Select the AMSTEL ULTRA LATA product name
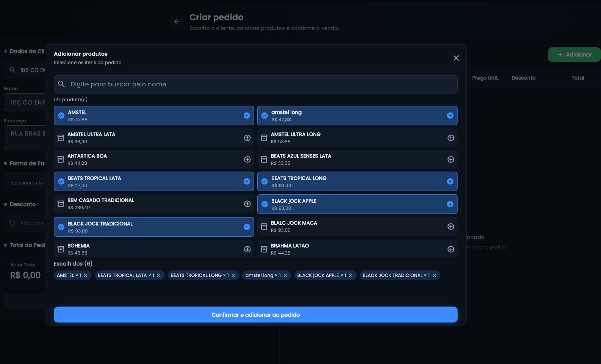Image resolution: width=601 pixels, height=364 pixels. pos(91,134)
